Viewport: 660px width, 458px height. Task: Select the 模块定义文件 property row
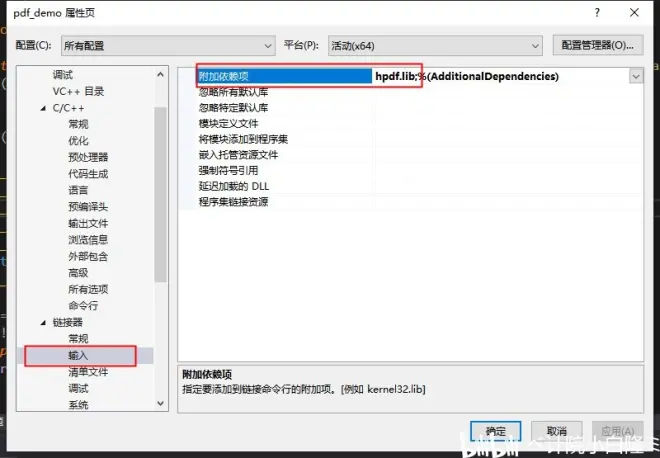(x=410, y=123)
